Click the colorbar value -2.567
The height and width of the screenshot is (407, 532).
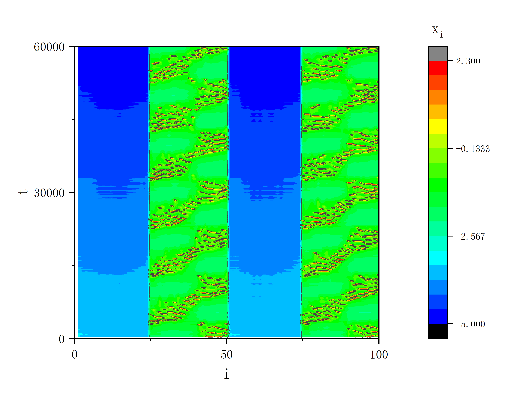pos(470,236)
